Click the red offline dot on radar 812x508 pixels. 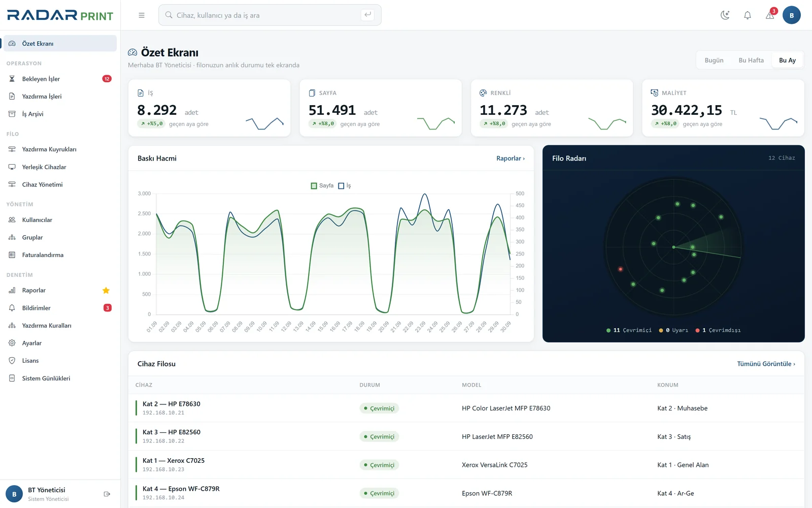(620, 269)
